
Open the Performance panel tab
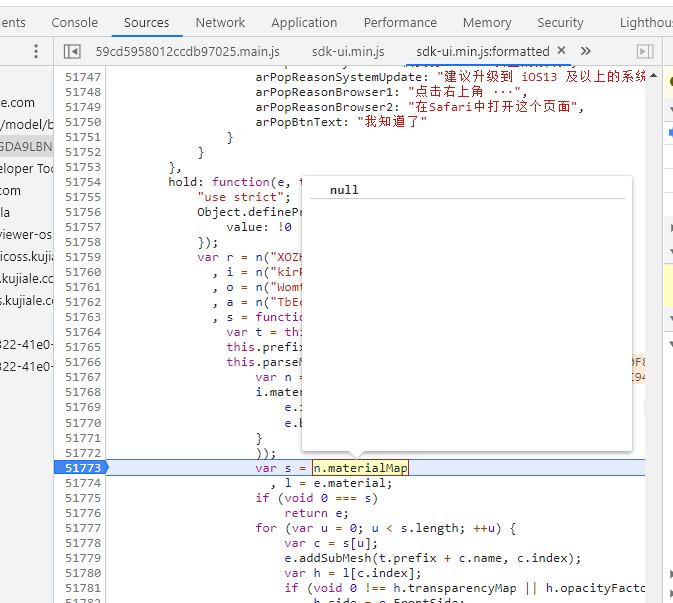pos(400,22)
